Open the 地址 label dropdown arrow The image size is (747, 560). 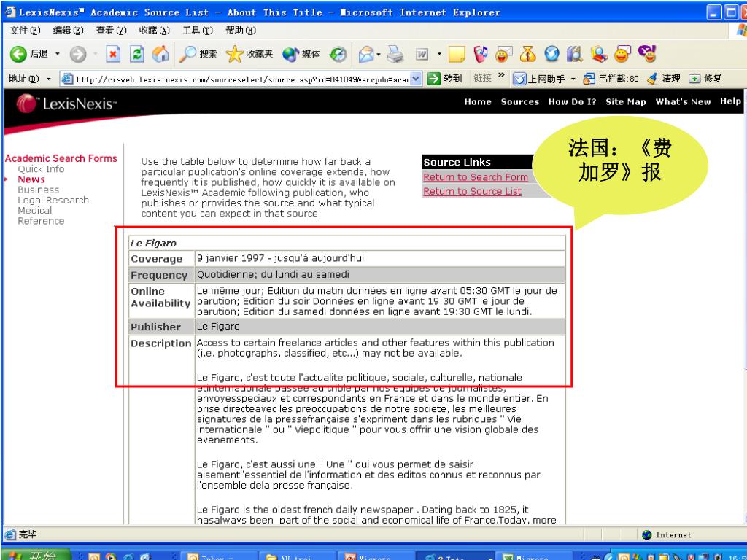(48, 79)
